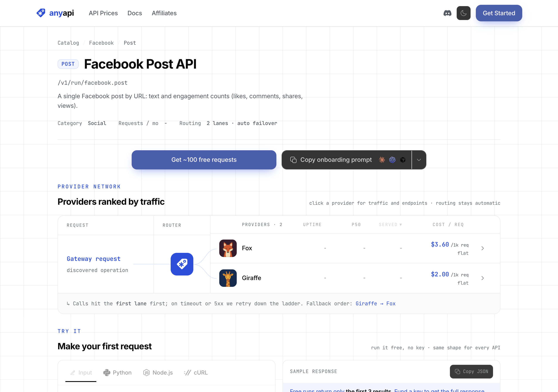558x392 pixels.
Task: Click the Social category value
Action: click(97, 123)
